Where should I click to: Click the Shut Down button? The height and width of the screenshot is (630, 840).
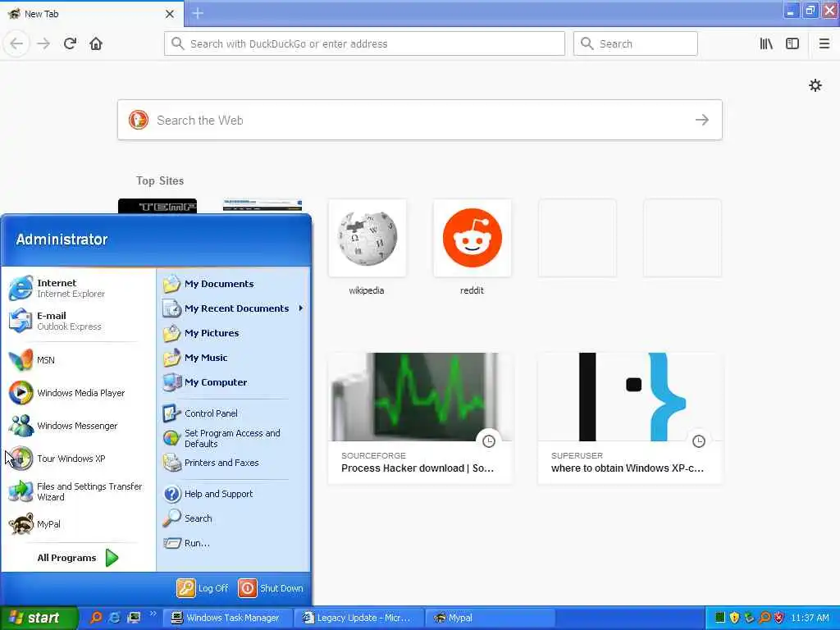271,588
